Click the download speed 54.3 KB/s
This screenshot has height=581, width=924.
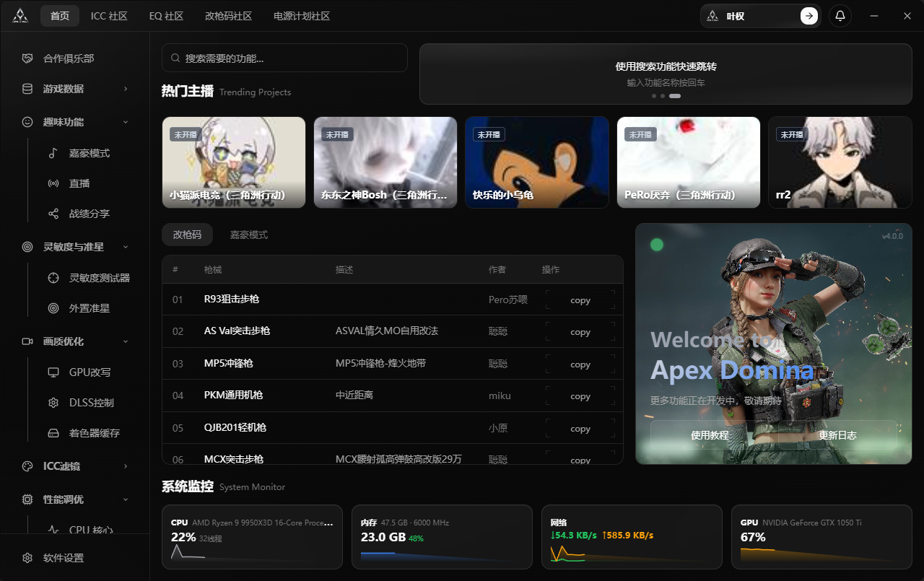(x=574, y=535)
